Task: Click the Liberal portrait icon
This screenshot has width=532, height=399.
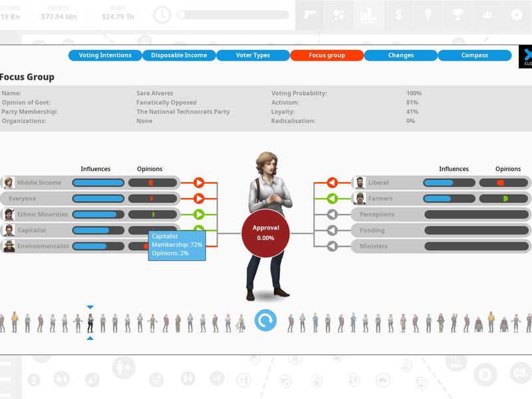Action: pos(360,182)
